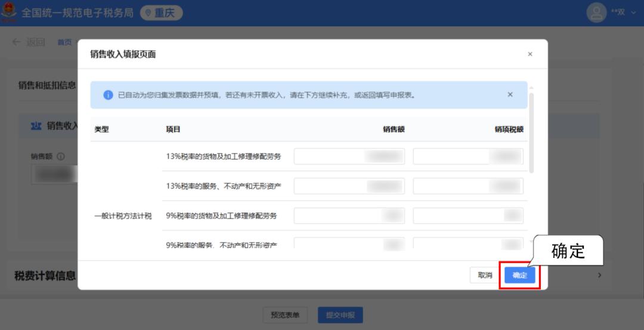This screenshot has height=330, width=644.
Task: Click 13%税率货物 销售额 input field
Action: click(349, 156)
